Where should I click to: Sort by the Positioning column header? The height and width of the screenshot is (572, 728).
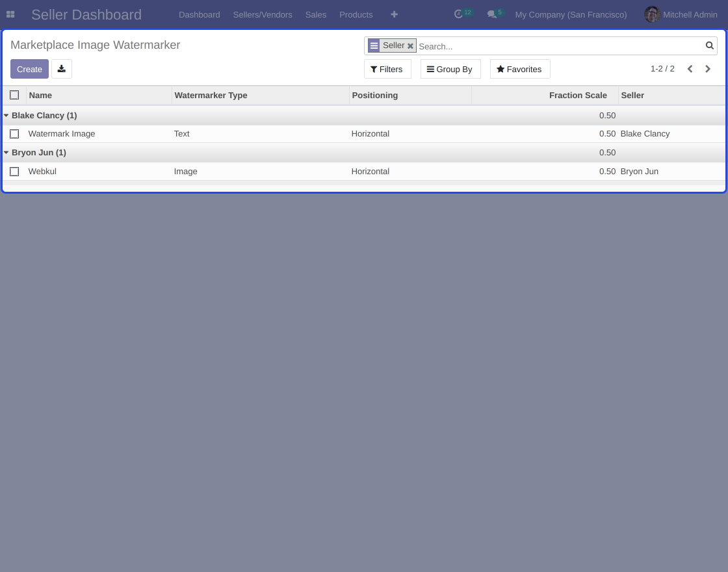(410, 95)
